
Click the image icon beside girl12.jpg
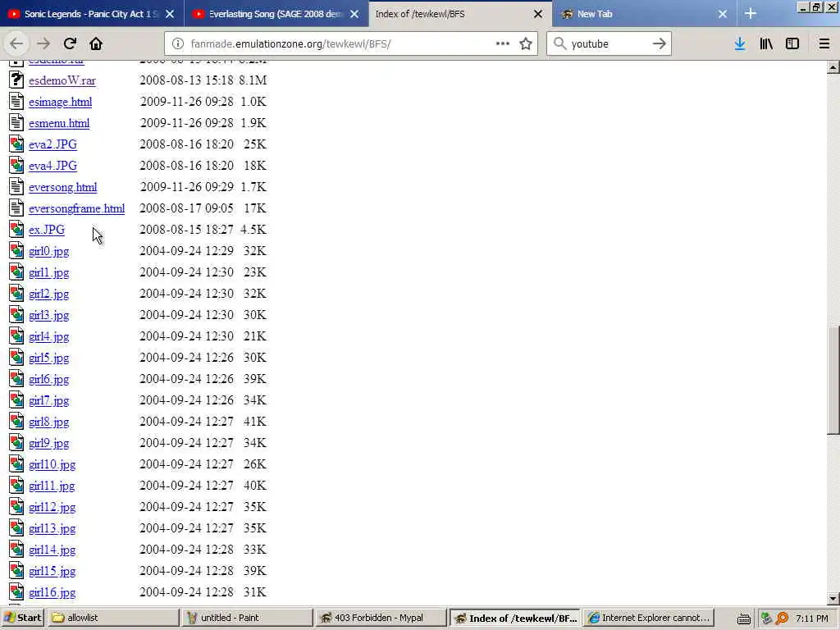pyautogui.click(x=16, y=506)
